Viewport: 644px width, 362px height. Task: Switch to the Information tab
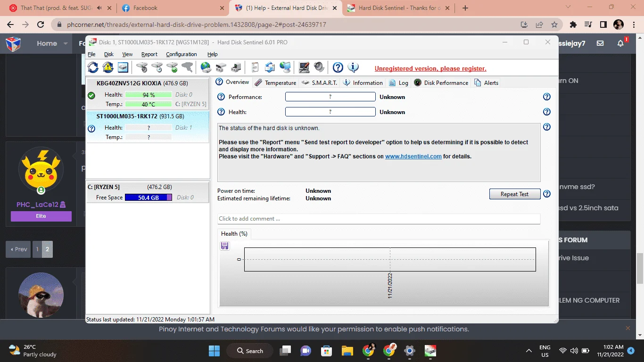(363, 82)
